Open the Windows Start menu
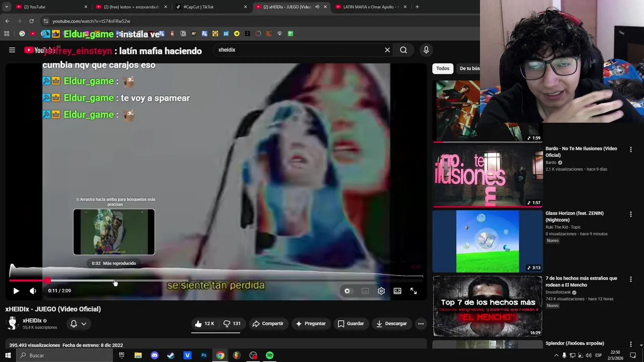 click(8, 355)
